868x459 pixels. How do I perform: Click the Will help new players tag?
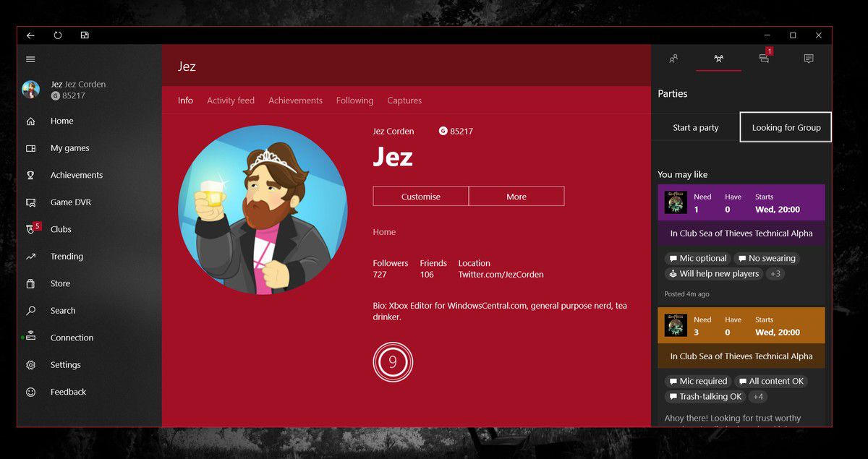(x=714, y=274)
